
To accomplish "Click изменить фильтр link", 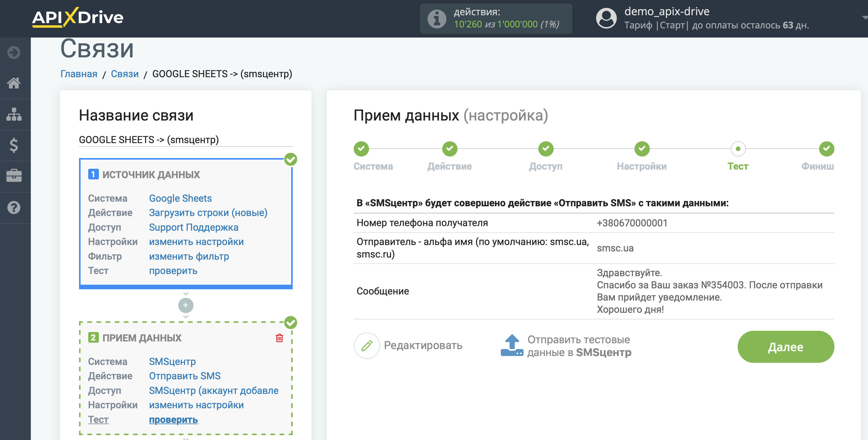I will 189,256.
